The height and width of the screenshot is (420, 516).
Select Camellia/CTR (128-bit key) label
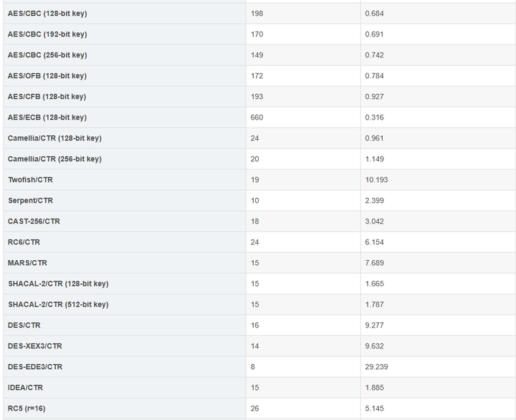(x=54, y=138)
